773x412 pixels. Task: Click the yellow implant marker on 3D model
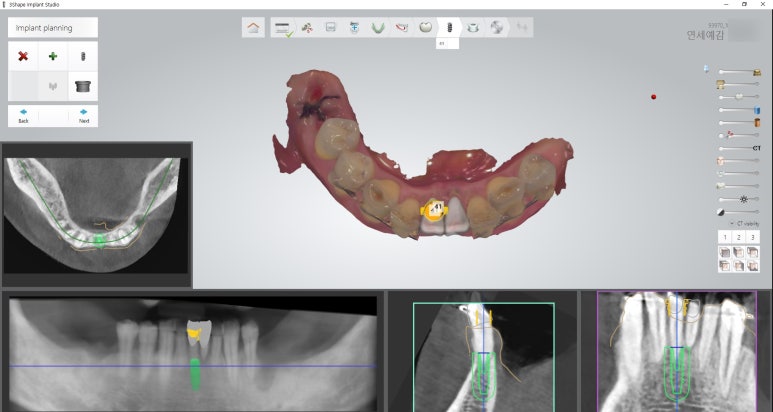434,209
